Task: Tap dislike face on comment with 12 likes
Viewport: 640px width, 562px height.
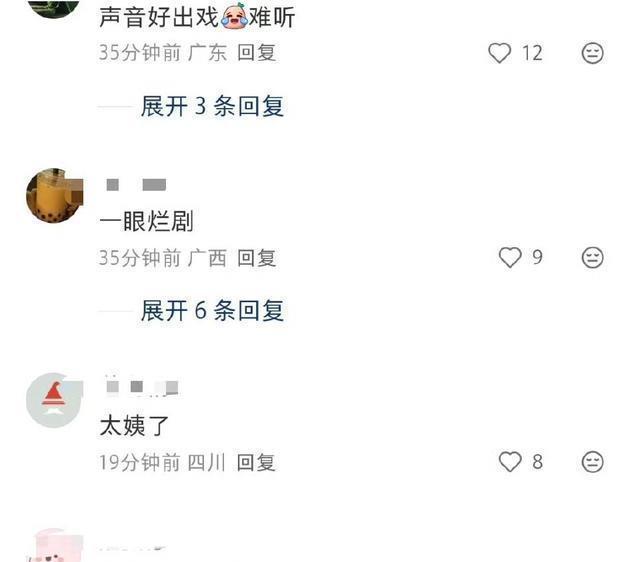Action: tap(592, 53)
